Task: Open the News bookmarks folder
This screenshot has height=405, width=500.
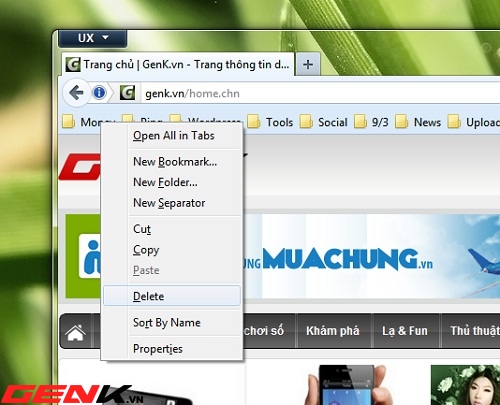Action: pos(418,122)
